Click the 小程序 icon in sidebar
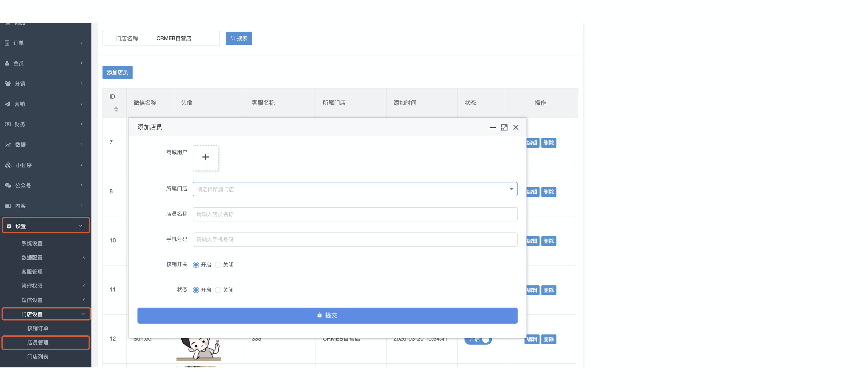Screen dimensions: 868x391 pos(8,165)
